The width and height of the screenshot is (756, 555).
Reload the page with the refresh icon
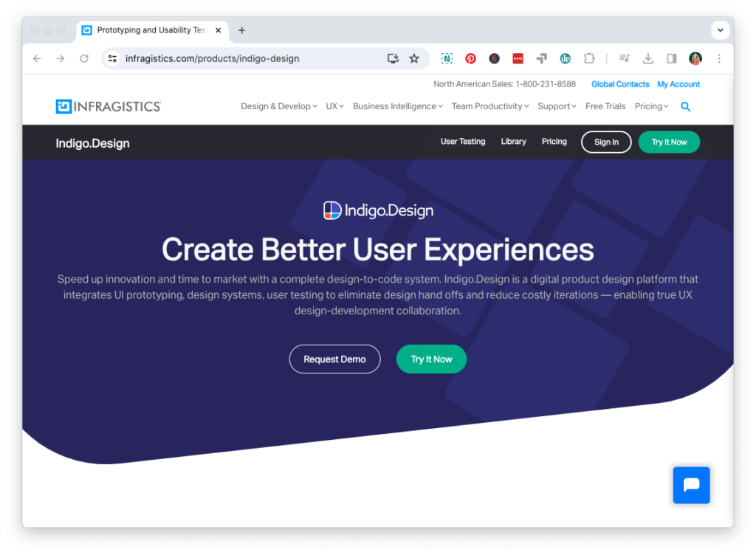pyautogui.click(x=84, y=58)
